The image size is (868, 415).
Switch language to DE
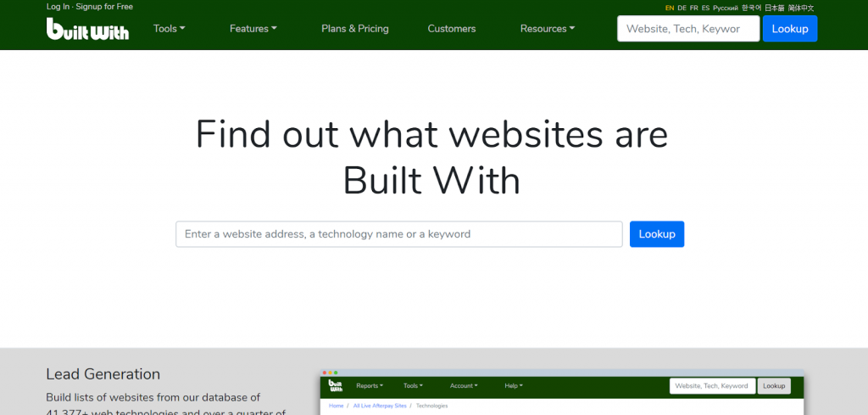click(682, 8)
